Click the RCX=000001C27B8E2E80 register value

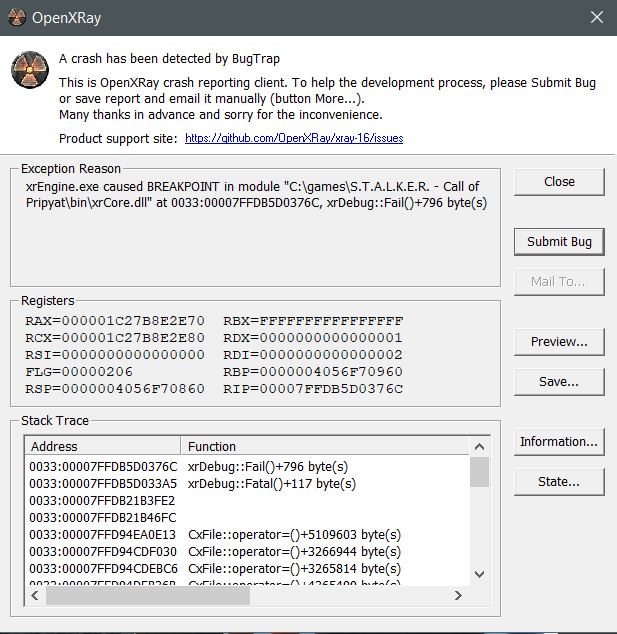(115, 338)
